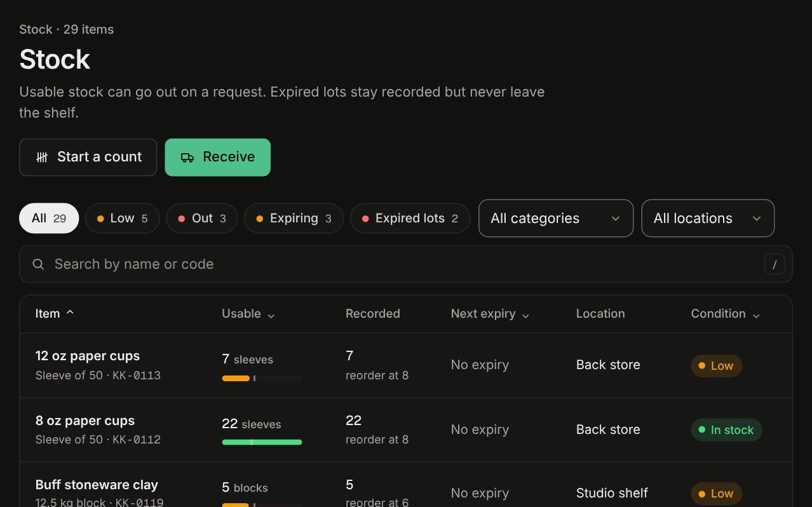Click the Recorded column header

(x=373, y=314)
